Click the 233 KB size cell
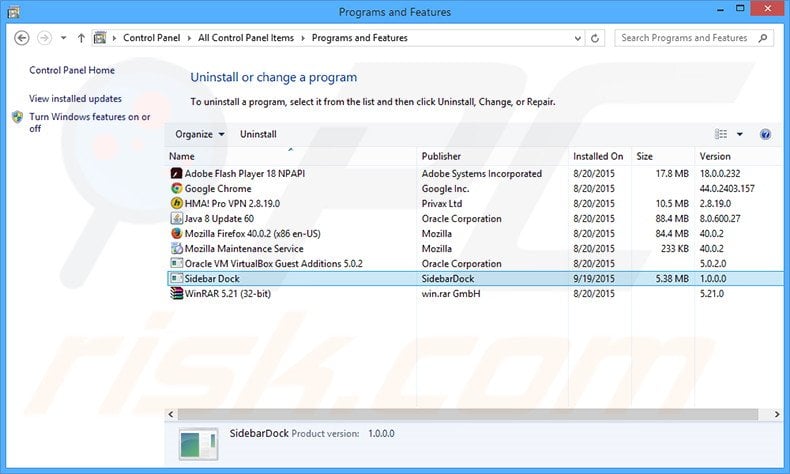Screen dimensions: 790x474 675,248
